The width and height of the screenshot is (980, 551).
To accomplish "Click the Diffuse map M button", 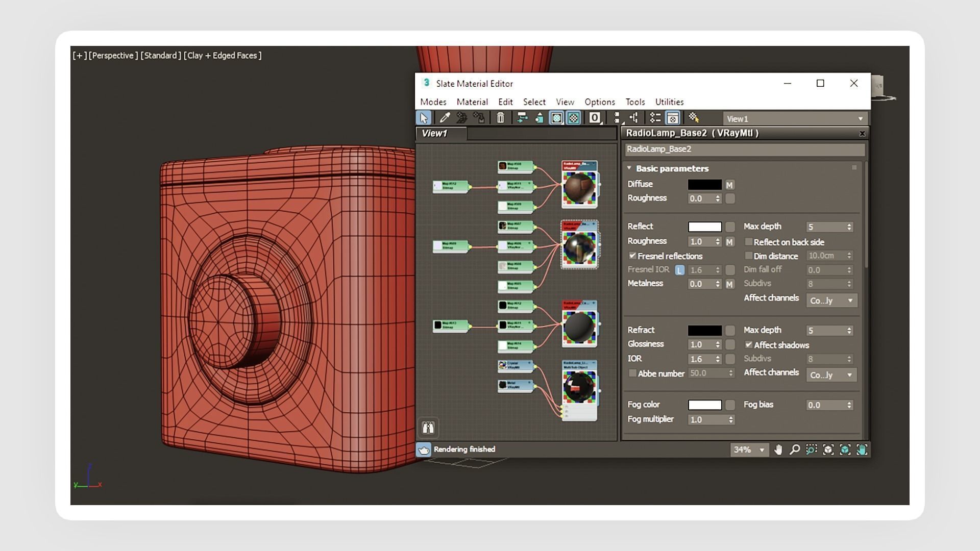I will pos(729,185).
